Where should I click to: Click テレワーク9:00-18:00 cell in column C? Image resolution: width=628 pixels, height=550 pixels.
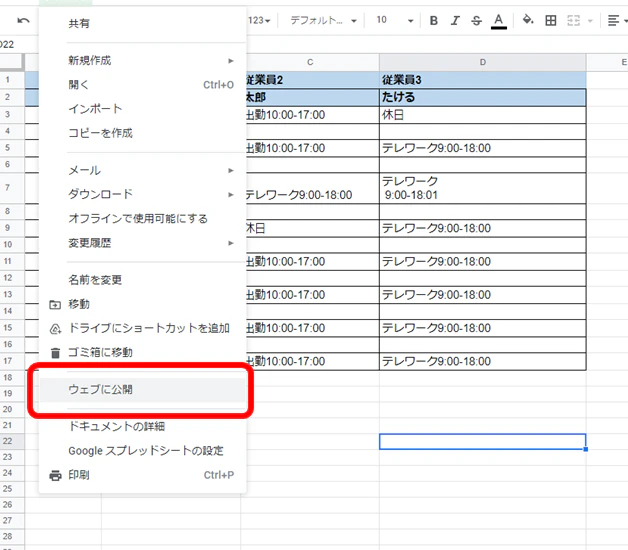pyautogui.click(x=312, y=188)
